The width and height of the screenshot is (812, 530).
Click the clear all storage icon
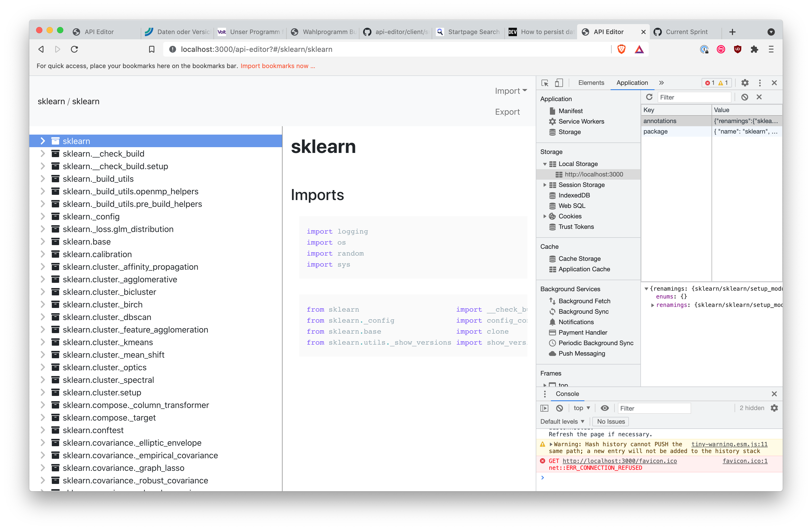(745, 97)
